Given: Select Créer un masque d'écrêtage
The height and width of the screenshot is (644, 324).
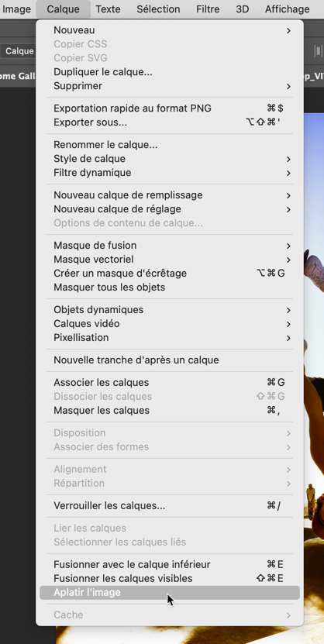Looking at the screenshot, I should 170,273.
